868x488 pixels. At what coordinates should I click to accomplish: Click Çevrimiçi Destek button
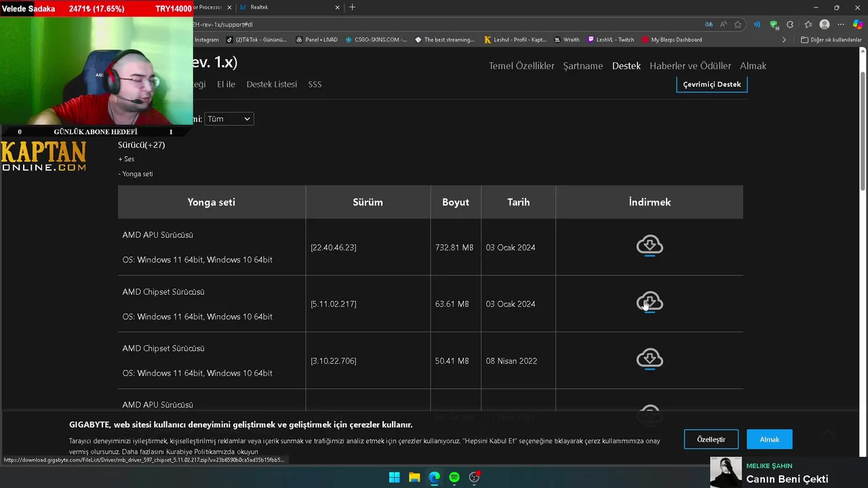[x=712, y=85]
